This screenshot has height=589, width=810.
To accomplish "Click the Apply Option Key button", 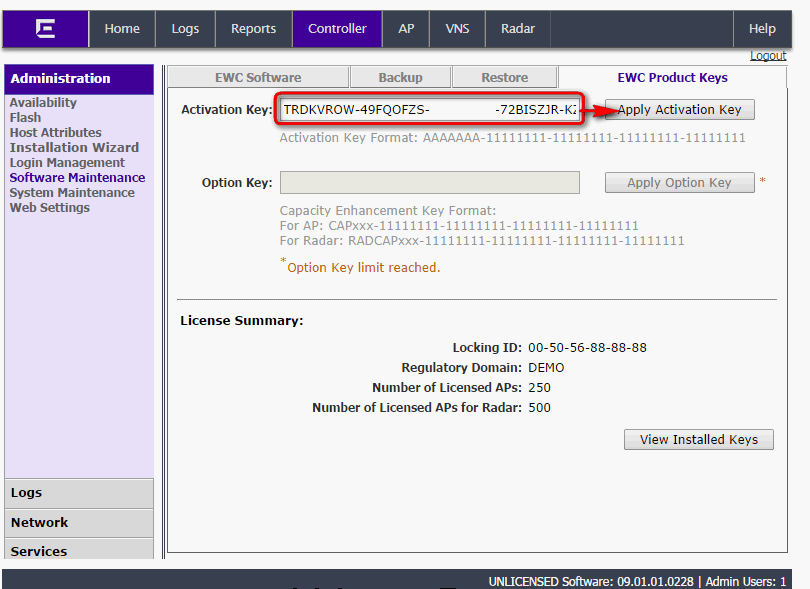I will pos(680,182).
